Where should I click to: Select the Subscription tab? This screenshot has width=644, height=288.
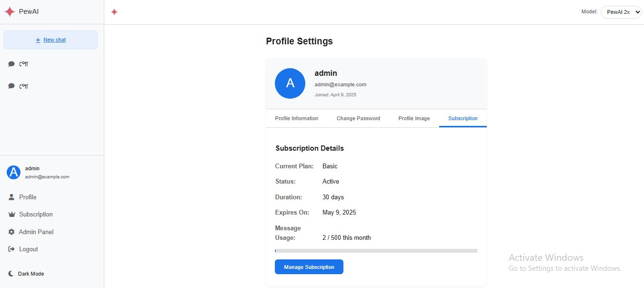(x=463, y=118)
